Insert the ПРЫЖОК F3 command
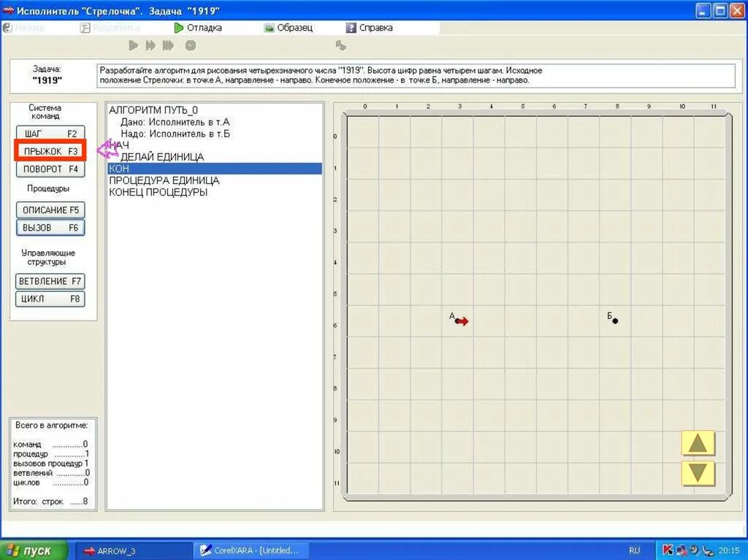This screenshot has width=748, height=560. (50, 151)
